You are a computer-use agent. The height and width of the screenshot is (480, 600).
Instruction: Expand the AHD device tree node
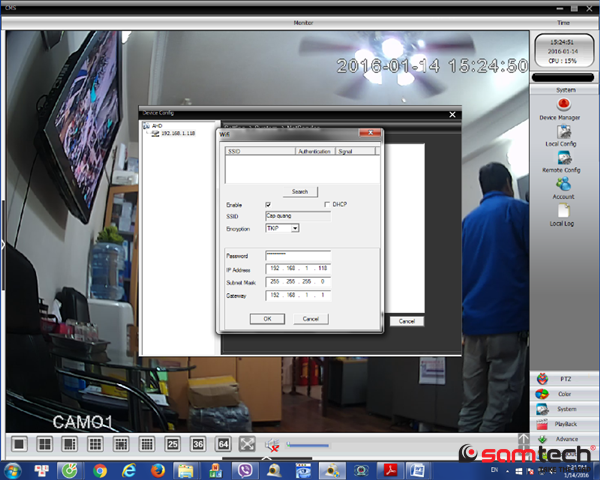coord(145,126)
